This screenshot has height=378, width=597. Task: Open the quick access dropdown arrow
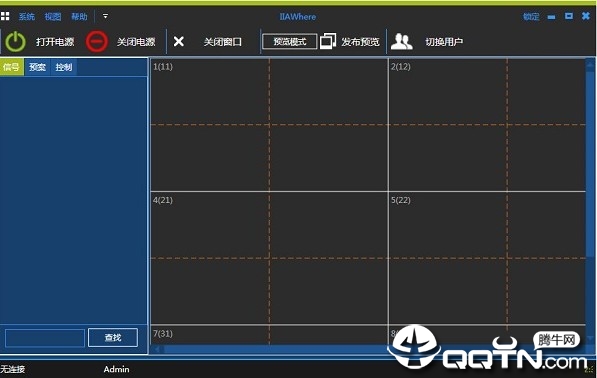(105, 16)
